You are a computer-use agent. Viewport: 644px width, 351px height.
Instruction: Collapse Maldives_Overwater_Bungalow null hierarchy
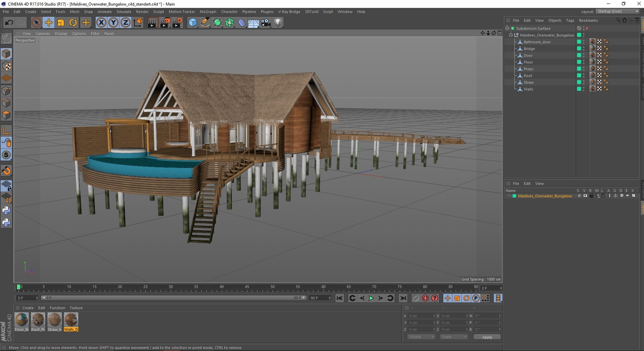(511, 35)
